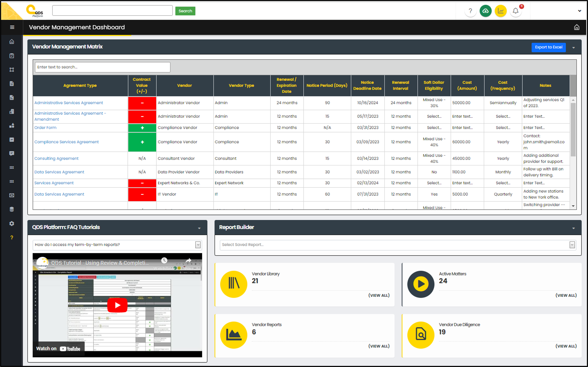588x367 pixels.
Task: Click the Vendor Reports chart icon
Action: tap(234, 335)
